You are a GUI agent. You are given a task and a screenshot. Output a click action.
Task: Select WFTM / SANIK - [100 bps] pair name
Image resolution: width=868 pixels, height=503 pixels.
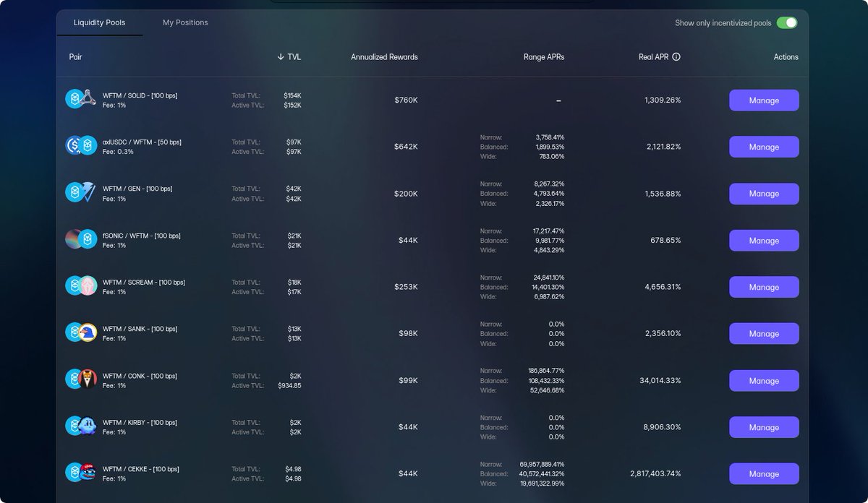tap(140, 329)
